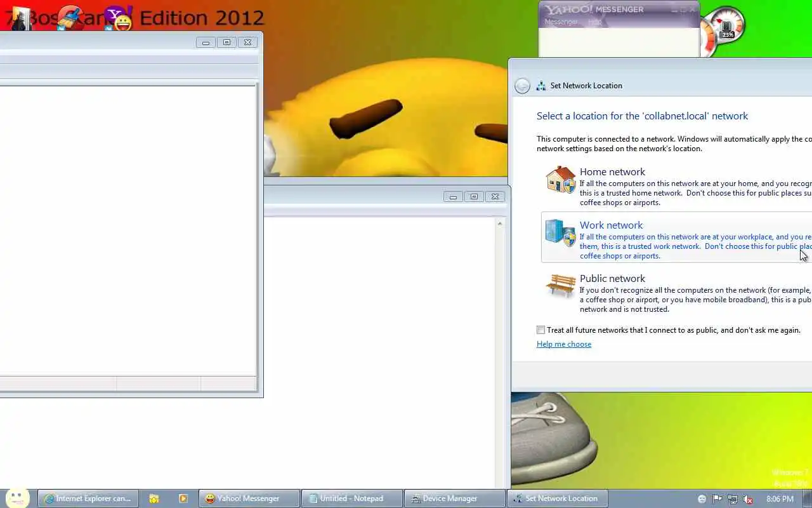Minimize the lower middle window
This screenshot has width=812, height=508.
[x=453, y=197]
